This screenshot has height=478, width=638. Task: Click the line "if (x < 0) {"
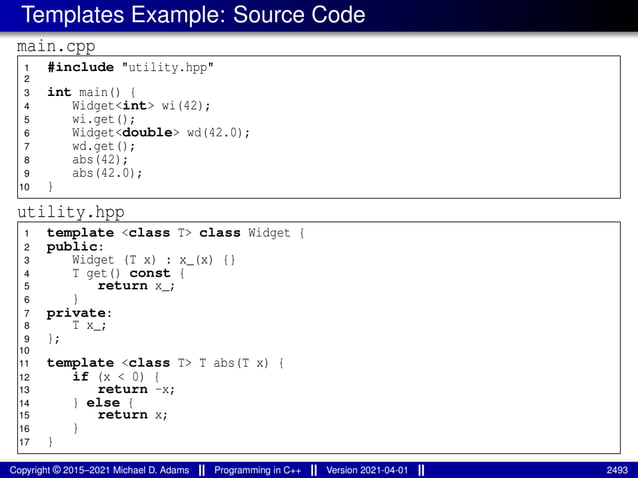coord(116,376)
